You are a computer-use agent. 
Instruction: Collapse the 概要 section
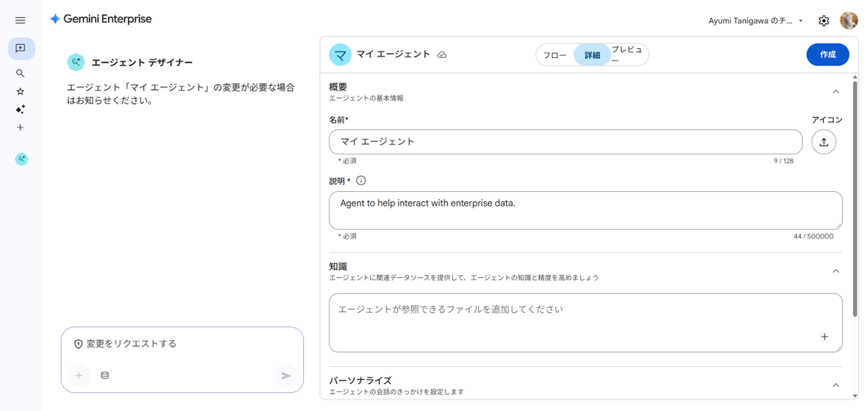pos(835,92)
